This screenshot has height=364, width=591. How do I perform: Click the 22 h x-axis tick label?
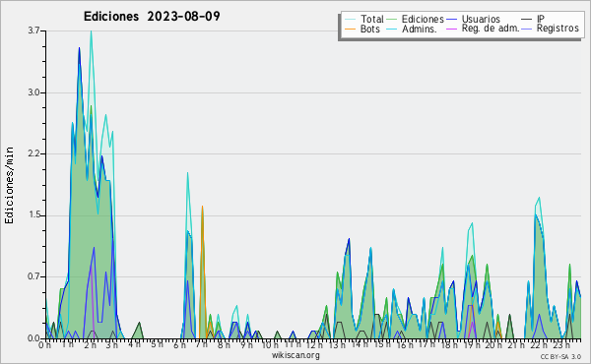pos(538,345)
